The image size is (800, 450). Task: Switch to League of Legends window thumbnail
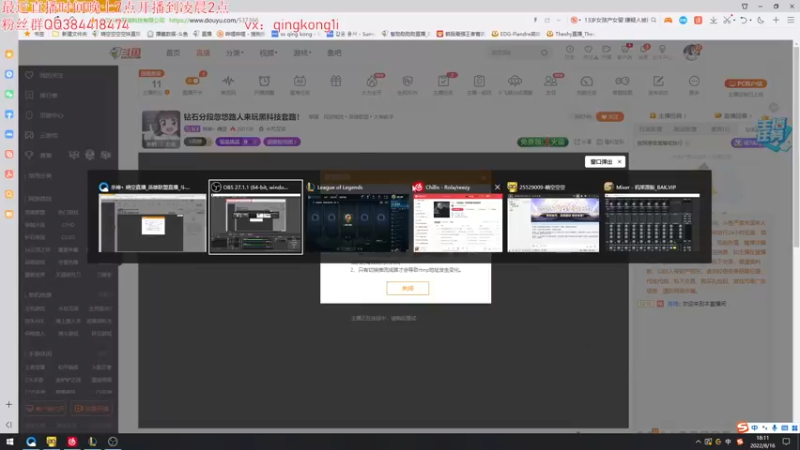[357, 217]
